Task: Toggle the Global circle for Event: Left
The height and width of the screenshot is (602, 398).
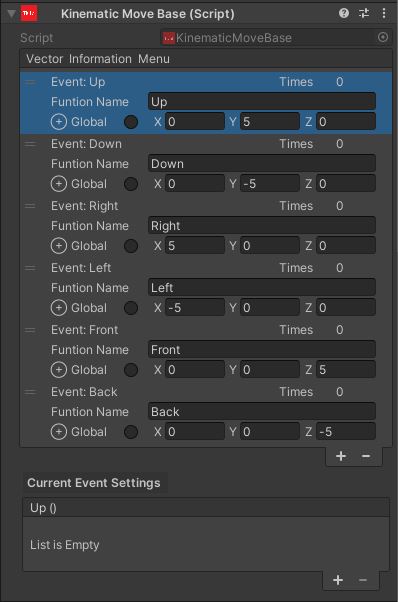Action: pyautogui.click(x=131, y=308)
